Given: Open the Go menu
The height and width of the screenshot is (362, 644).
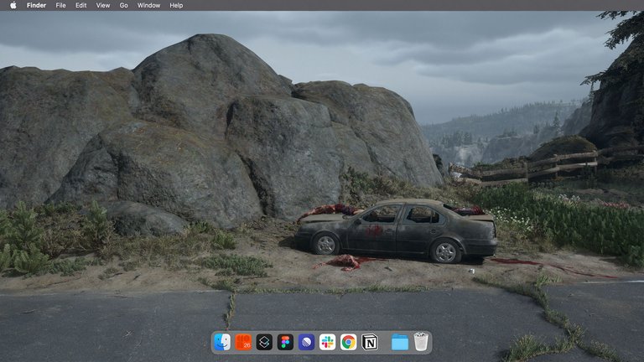Looking at the screenshot, I should tap(123, 5).
